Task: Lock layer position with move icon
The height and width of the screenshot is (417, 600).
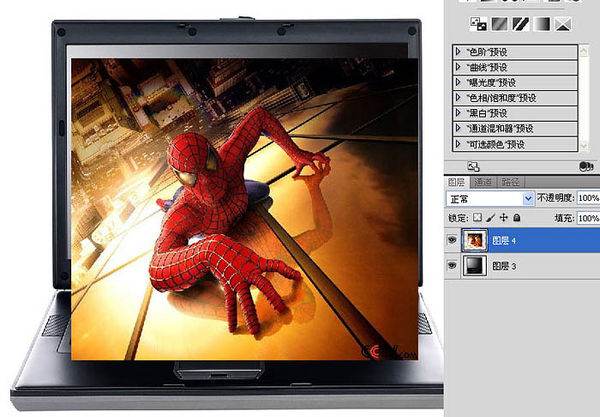Action: [x=504, y=218]
